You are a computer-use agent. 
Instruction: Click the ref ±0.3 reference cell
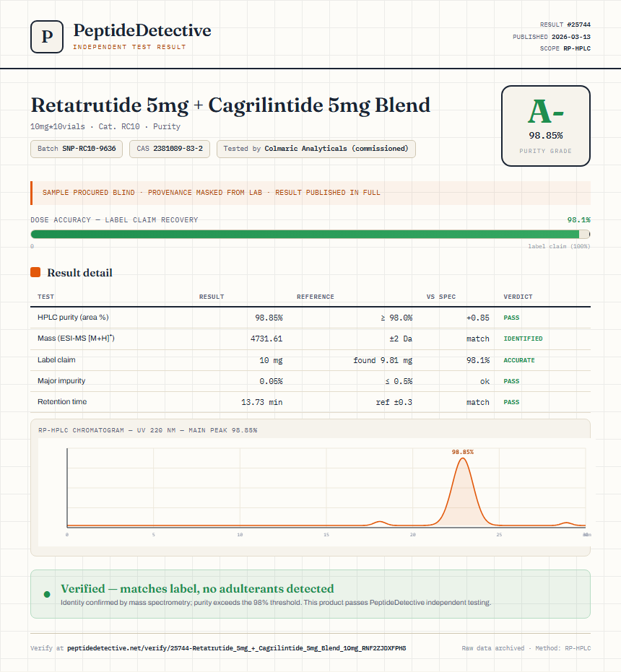pos(394,402)
